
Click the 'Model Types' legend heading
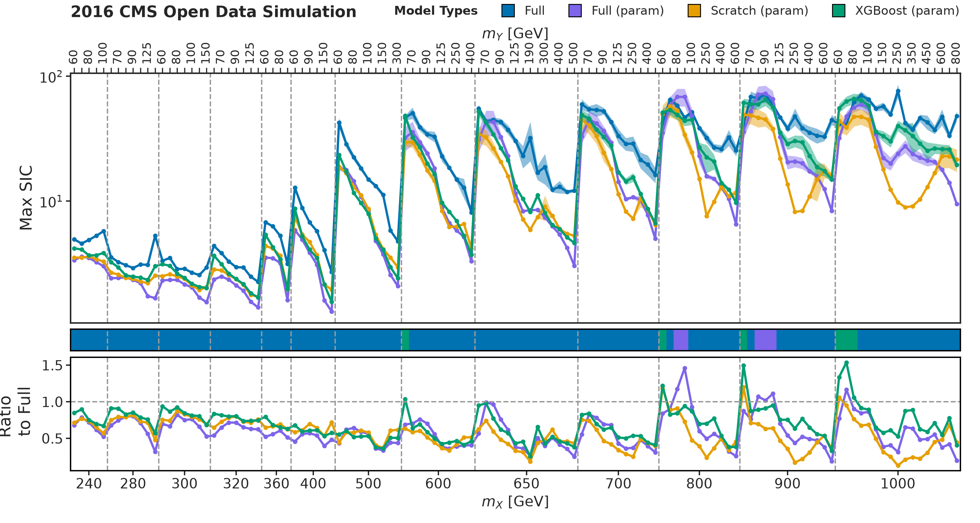436,11
